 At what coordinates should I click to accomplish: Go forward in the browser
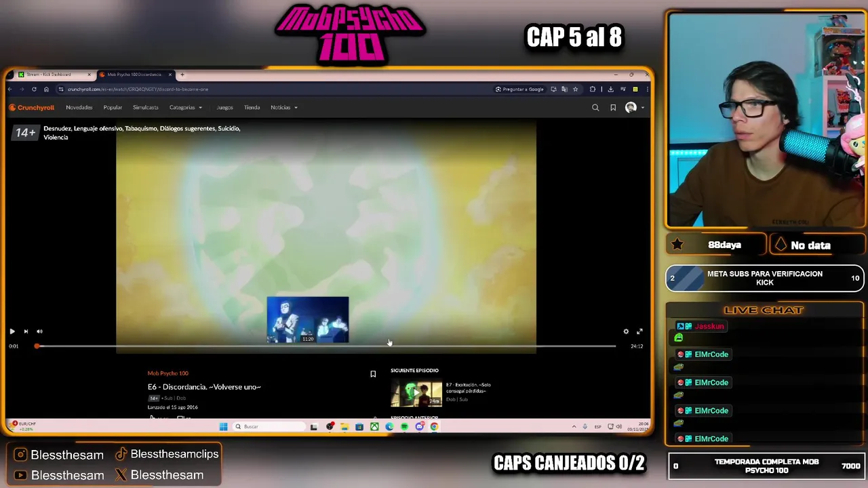click(x=22, y=89)
